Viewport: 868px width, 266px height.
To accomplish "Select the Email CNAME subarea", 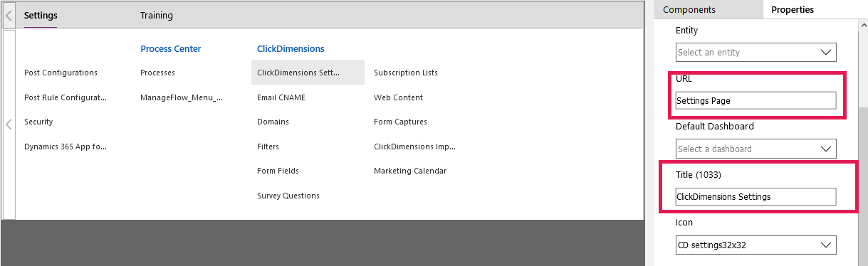I will 281,97.
